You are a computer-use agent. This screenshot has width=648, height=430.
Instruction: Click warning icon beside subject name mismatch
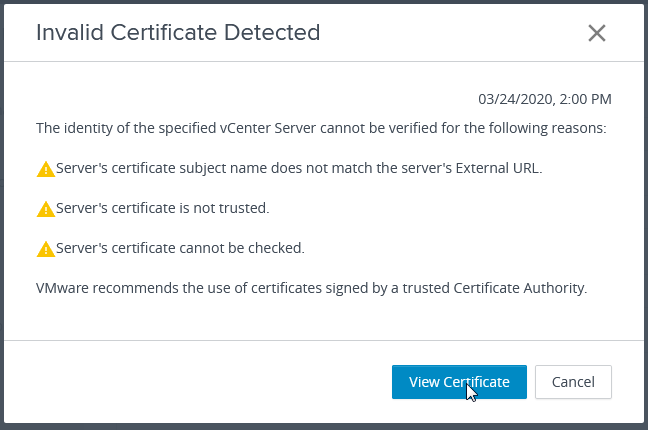tap(46, 169)
